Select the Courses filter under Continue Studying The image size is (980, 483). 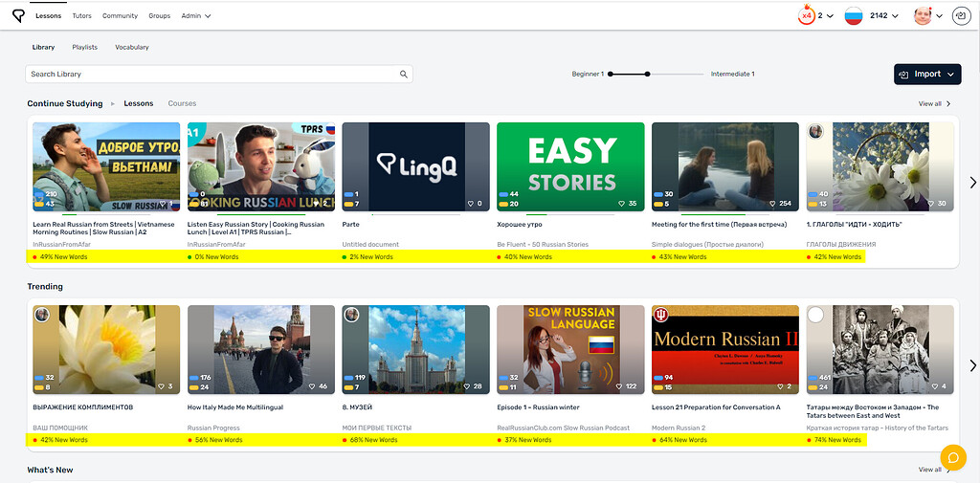click(x=182, y=103)
